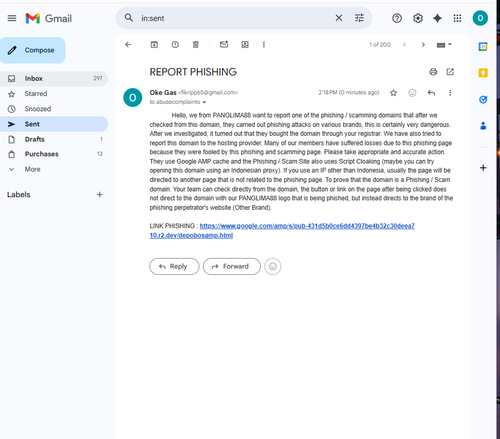Open the Snoozed folder
This screenshot has height=439, width=500.
point(54,109)
